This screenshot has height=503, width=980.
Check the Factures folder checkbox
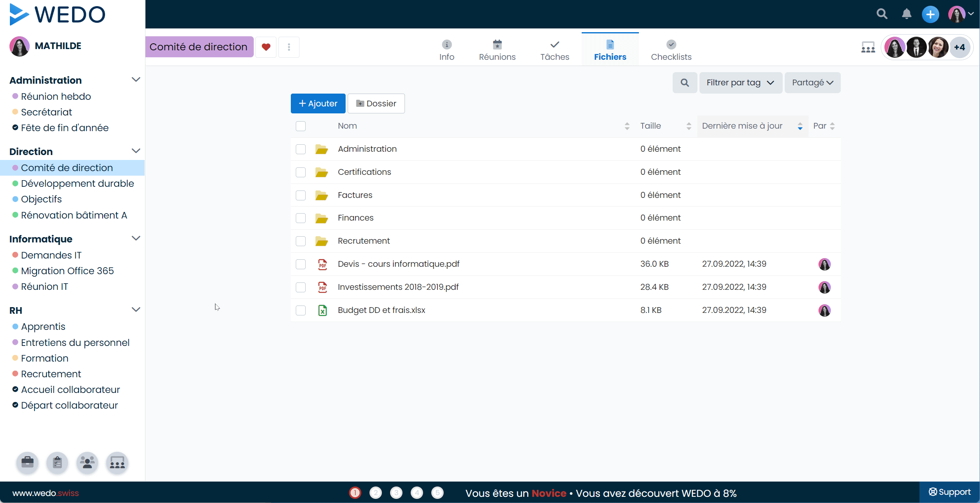click(x=301, y=195)
